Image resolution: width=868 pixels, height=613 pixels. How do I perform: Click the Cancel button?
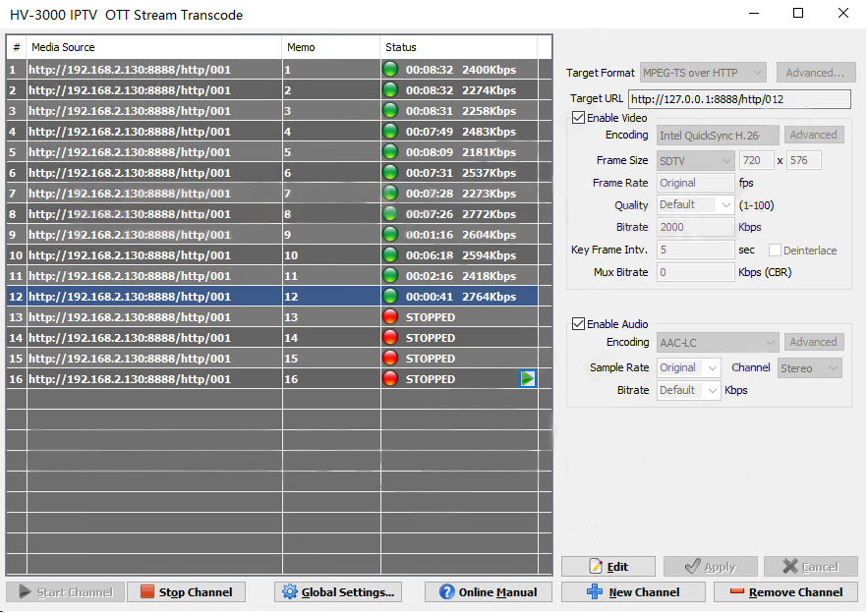[811, 567]
